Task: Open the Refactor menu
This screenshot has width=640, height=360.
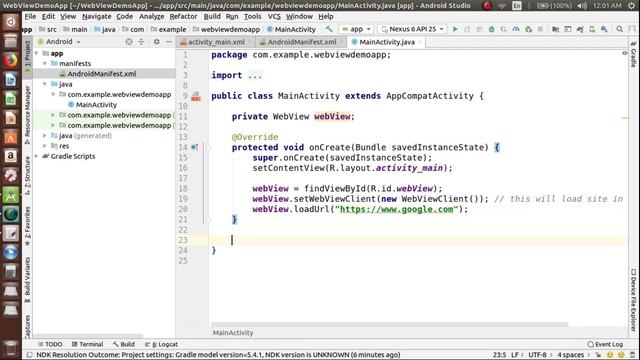Action: click(183, 16)
